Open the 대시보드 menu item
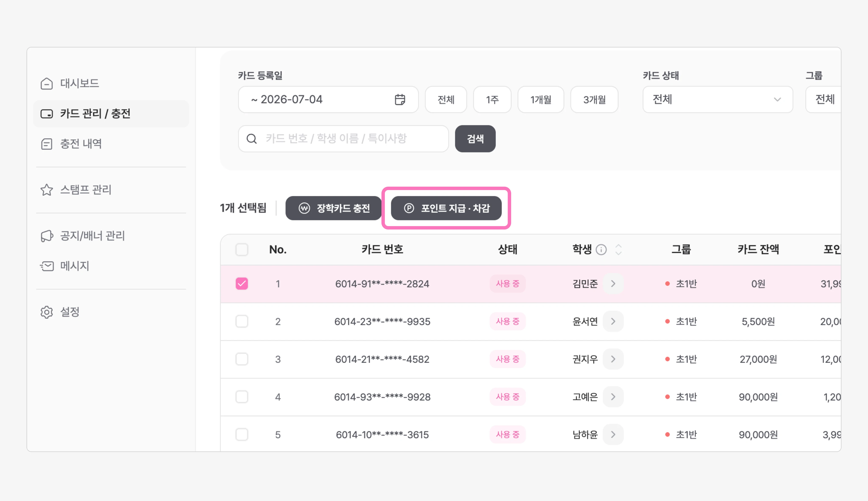 [111, 84]
